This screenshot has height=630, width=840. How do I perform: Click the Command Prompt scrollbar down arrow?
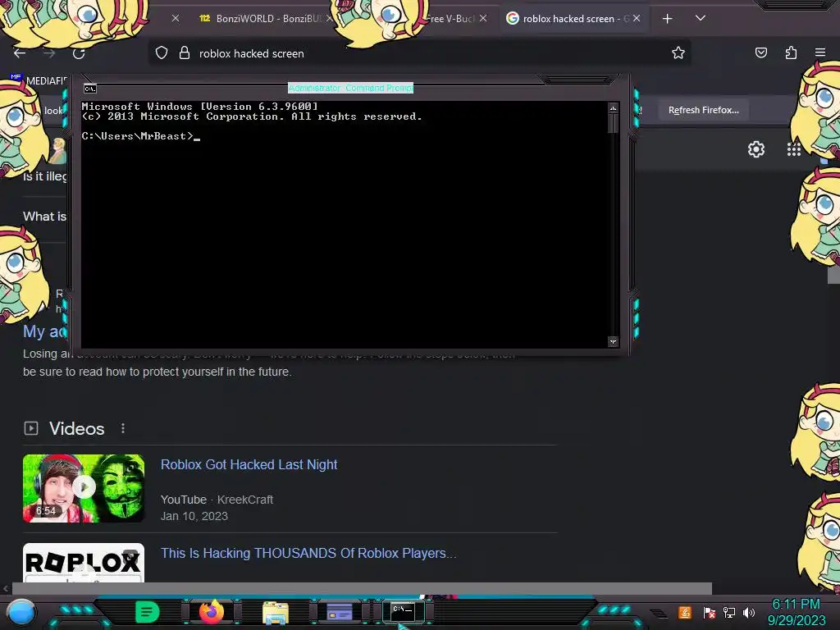pos(613,342)
